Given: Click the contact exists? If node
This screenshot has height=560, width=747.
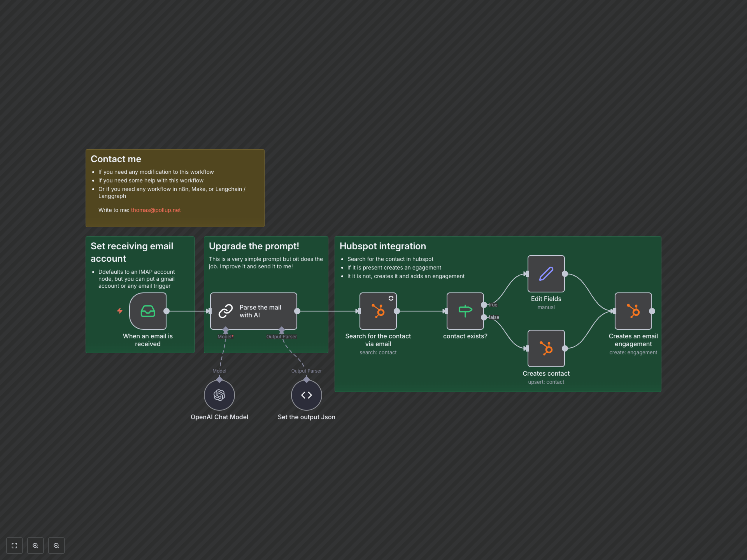Looking at the screenshot, I should point(465,311).
